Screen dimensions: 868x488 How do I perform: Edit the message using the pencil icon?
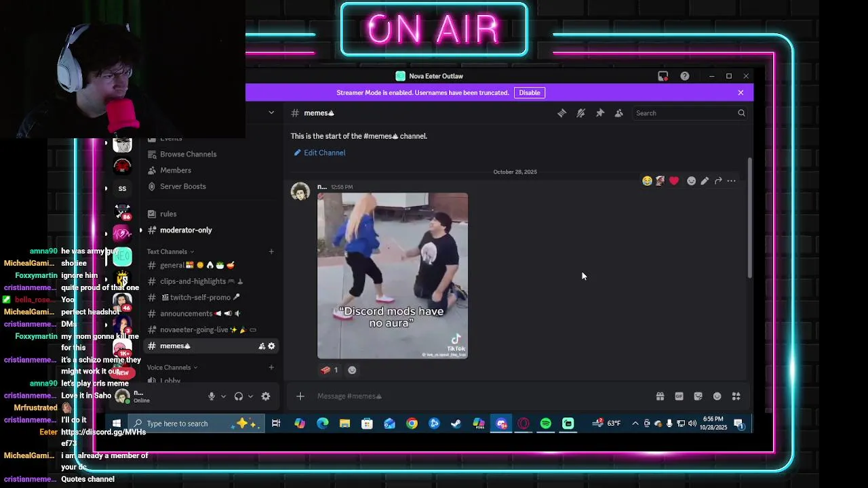pos(705,181)
